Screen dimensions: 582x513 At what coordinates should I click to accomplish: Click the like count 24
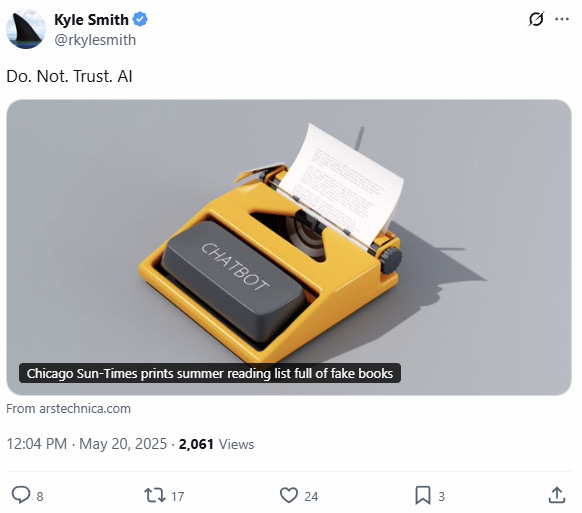pos(311,497)
